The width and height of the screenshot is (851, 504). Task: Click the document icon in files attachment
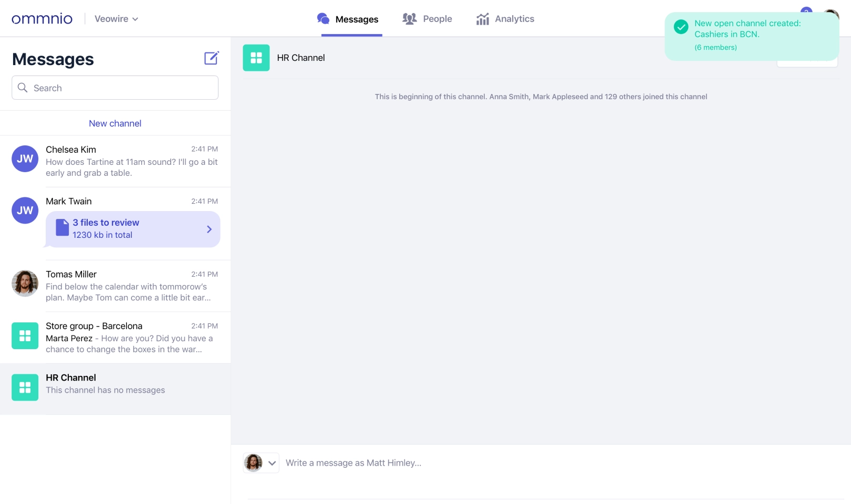click(63, 228)
